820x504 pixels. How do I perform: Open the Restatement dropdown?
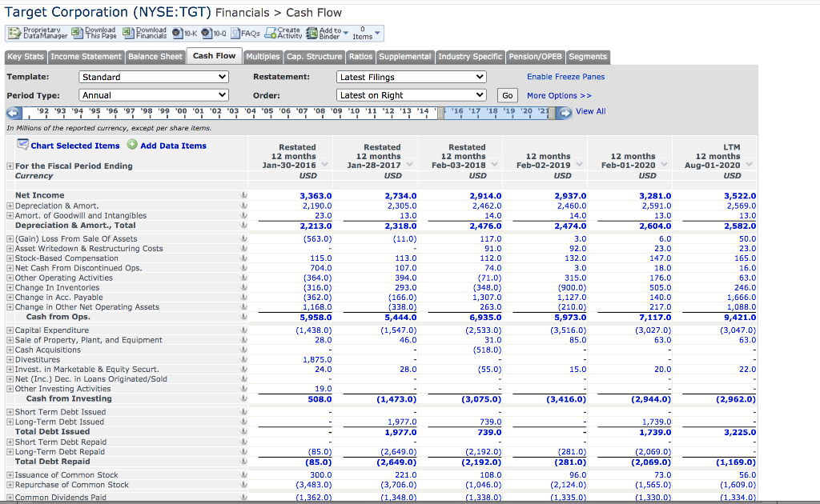pos(411,77)
